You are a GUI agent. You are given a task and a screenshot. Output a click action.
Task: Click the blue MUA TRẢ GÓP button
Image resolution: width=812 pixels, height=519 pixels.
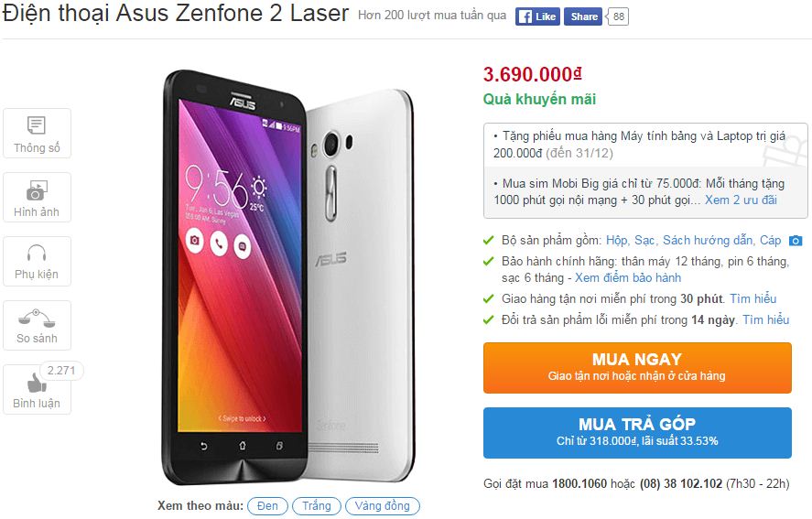pyautogui.click(x=637, y=432)
